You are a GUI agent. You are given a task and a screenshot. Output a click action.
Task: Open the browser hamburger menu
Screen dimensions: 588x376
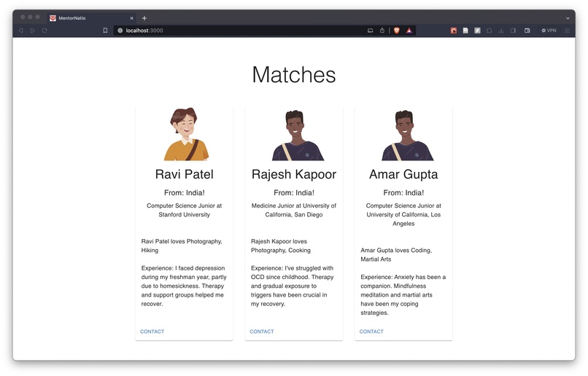[568, 31]
